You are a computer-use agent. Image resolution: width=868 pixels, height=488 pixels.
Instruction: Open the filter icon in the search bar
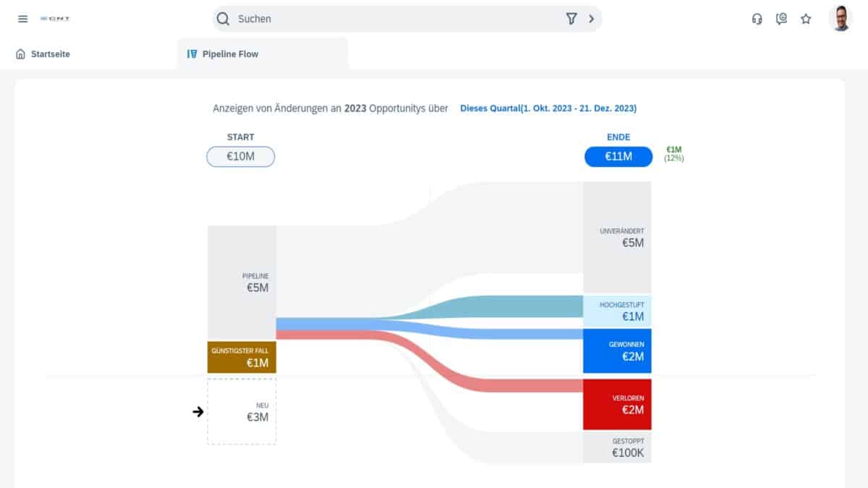click(x=571, y=18)
